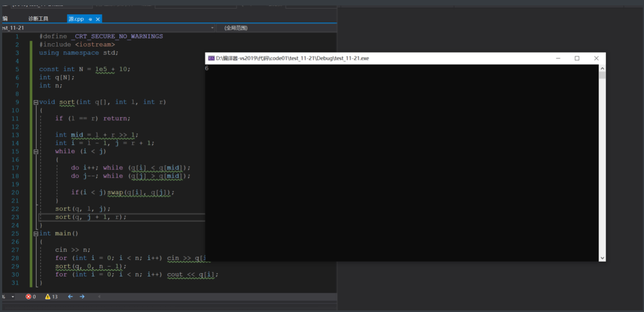Click the sort(q, l, j); call
Screen dimensions: 644x312
tap(82, 209)
